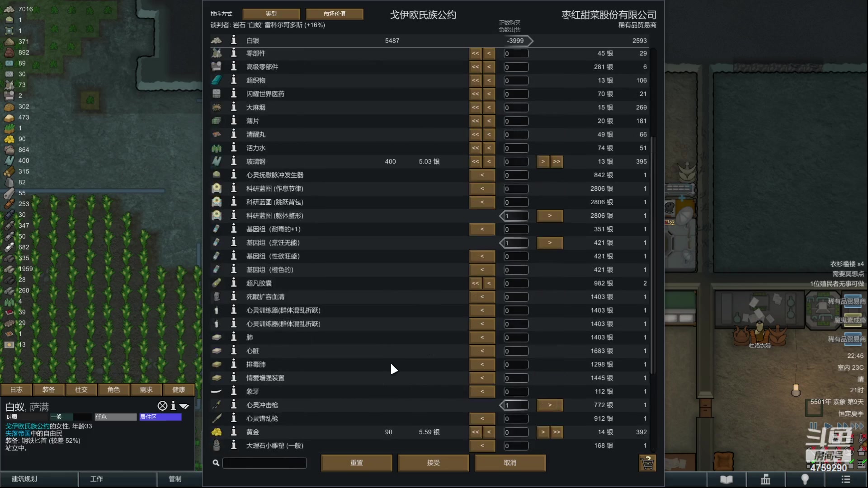This screenshot has height=488, width=868.
Task: Click 需要冥想点 alert text
Action: (x=848, y=274)
